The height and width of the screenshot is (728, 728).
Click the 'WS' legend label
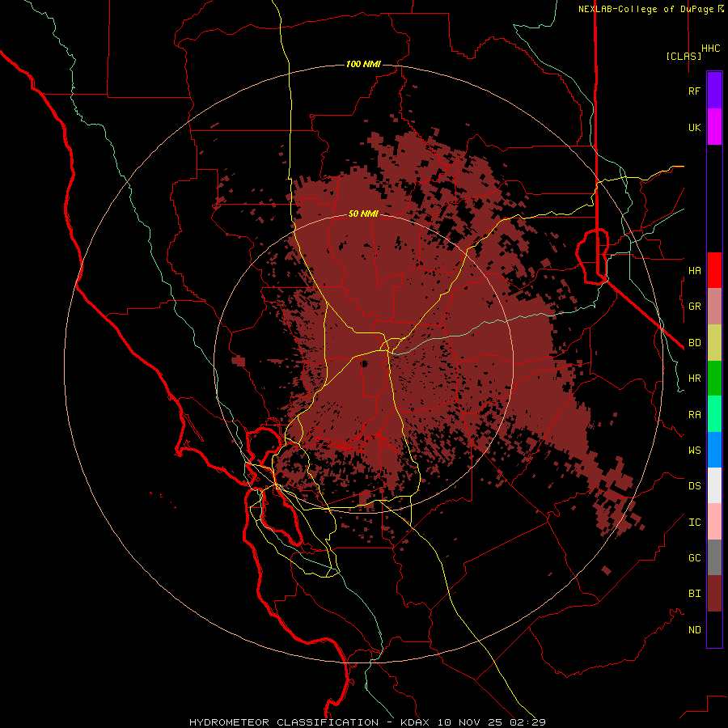point(694,450)
